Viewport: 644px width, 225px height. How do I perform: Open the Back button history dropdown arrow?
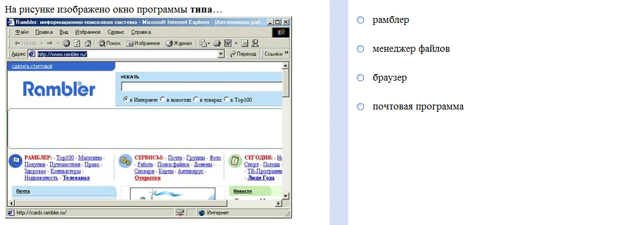(41, 42)
